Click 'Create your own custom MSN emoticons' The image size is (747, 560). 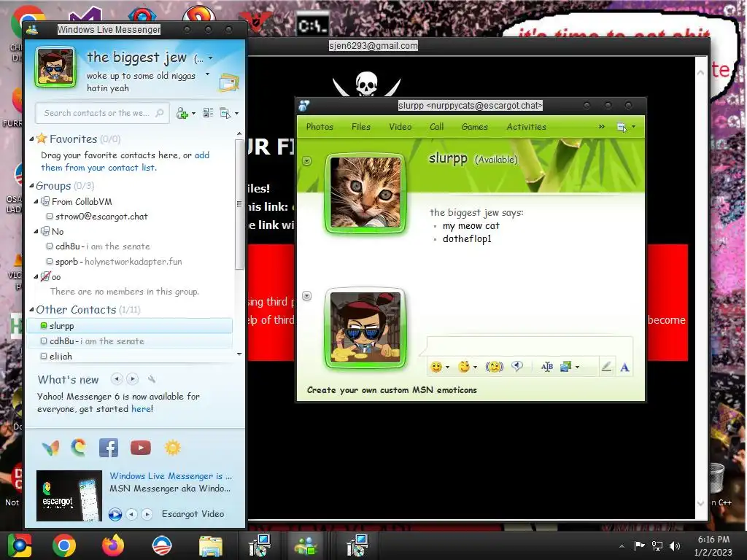(392, 390)
